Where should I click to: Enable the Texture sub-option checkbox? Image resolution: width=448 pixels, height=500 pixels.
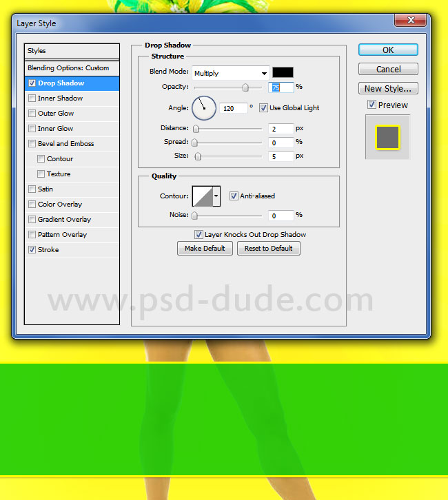(41, 174)
